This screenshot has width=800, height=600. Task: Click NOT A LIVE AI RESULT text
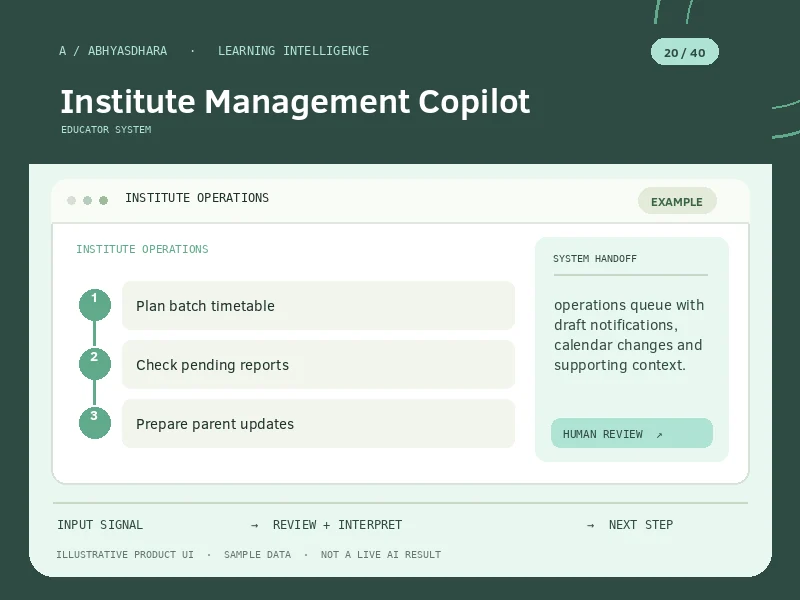pos(381,555)
